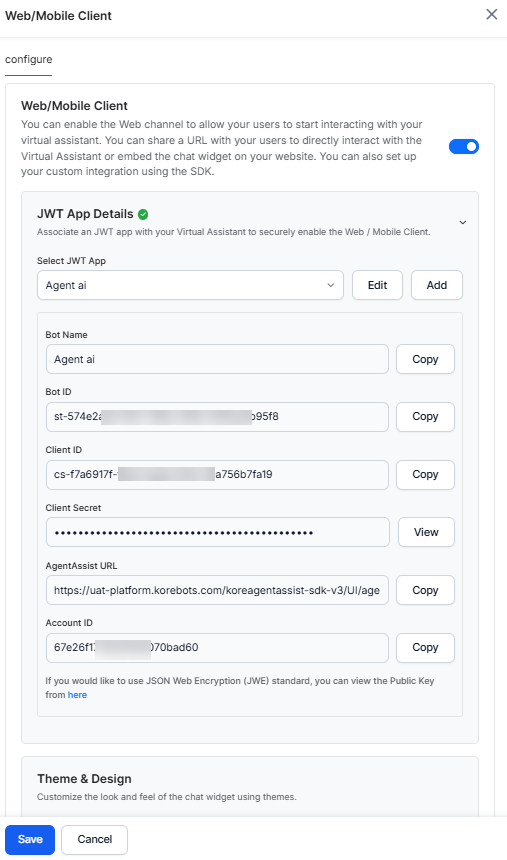Screen dimensions: 507x860
Task: Copy the Account ID
Action: 425,648
